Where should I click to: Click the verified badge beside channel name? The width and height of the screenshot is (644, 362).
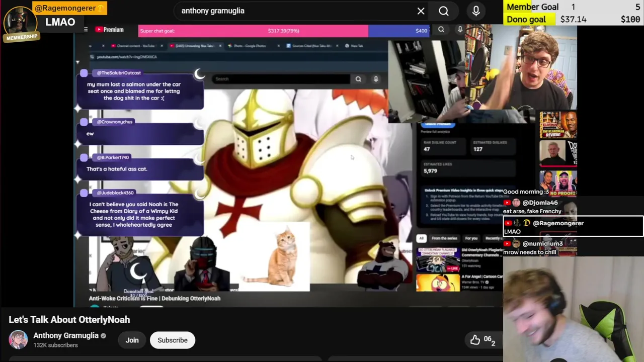pyautogui.click(x=103, y=336)
